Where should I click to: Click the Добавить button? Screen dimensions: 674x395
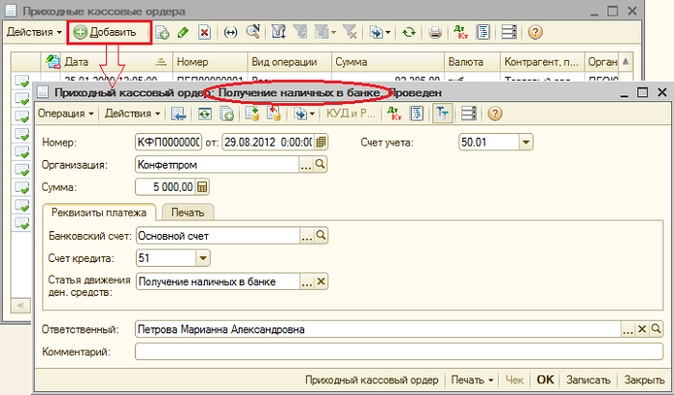(109, 32)
